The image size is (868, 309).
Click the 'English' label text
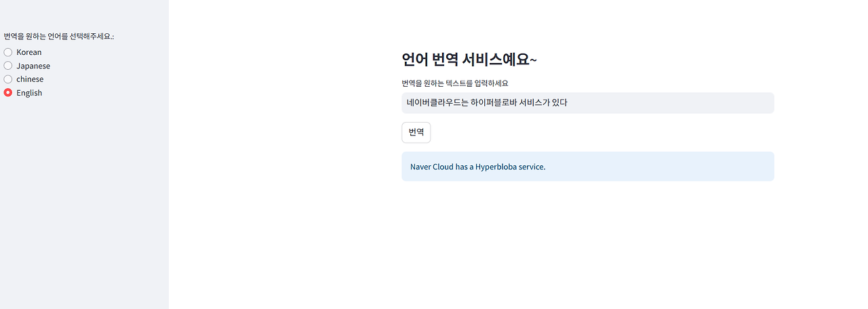tap(29, 93)
